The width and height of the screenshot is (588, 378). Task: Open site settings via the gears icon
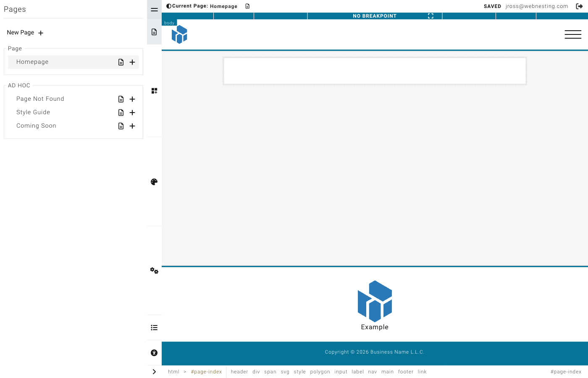pos(154,270)
